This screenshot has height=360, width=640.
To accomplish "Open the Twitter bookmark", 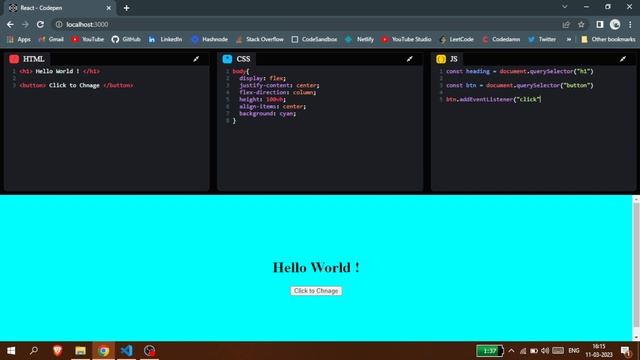I will 542,39.
